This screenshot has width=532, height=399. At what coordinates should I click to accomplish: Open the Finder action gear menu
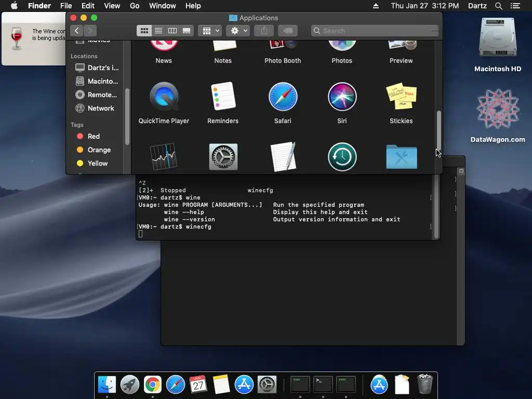238,31
